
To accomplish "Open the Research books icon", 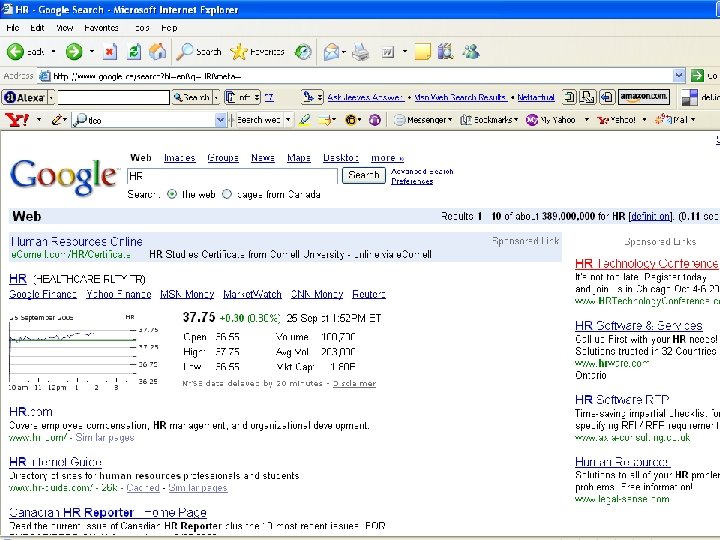I will (445, 52).
